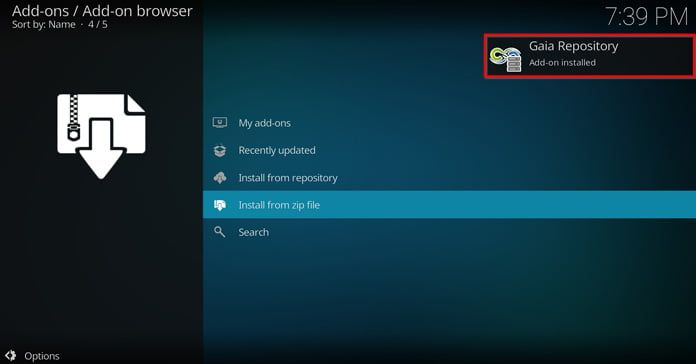The height and width of the screenshot is (364, 696).
Task: Select Install from zip file label
Action: pyautogui.click(x=279, y=205)
